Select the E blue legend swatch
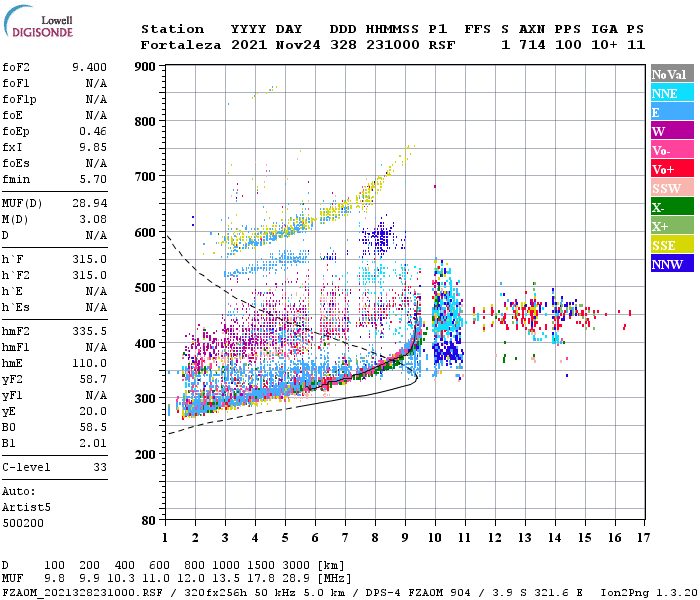Viewport: 700px width, 600px height. click(672, 112)
